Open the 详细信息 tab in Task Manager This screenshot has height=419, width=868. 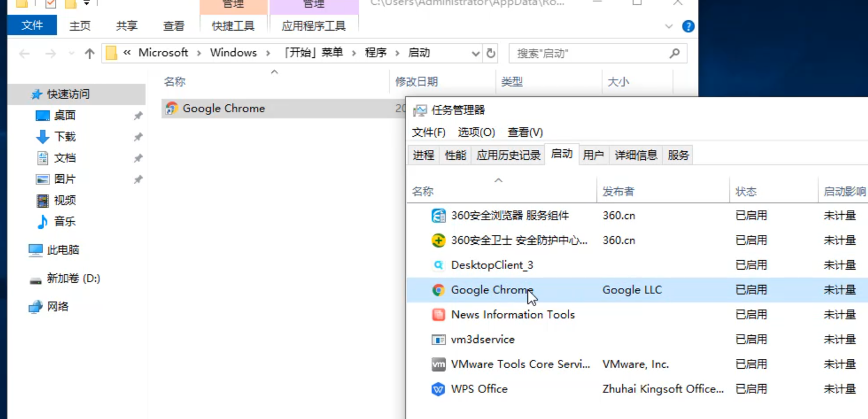pos(636,155)
